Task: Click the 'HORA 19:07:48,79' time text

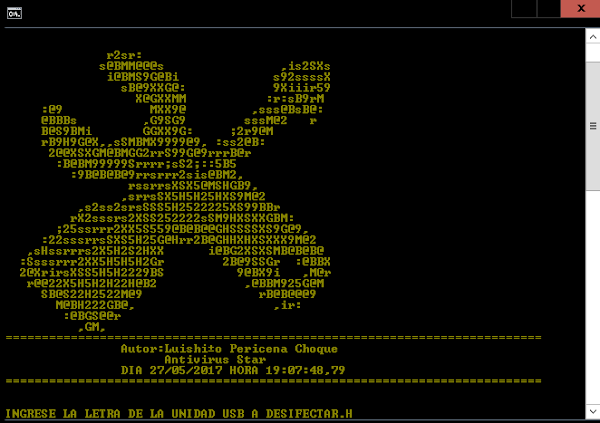Action: [287, 370]
